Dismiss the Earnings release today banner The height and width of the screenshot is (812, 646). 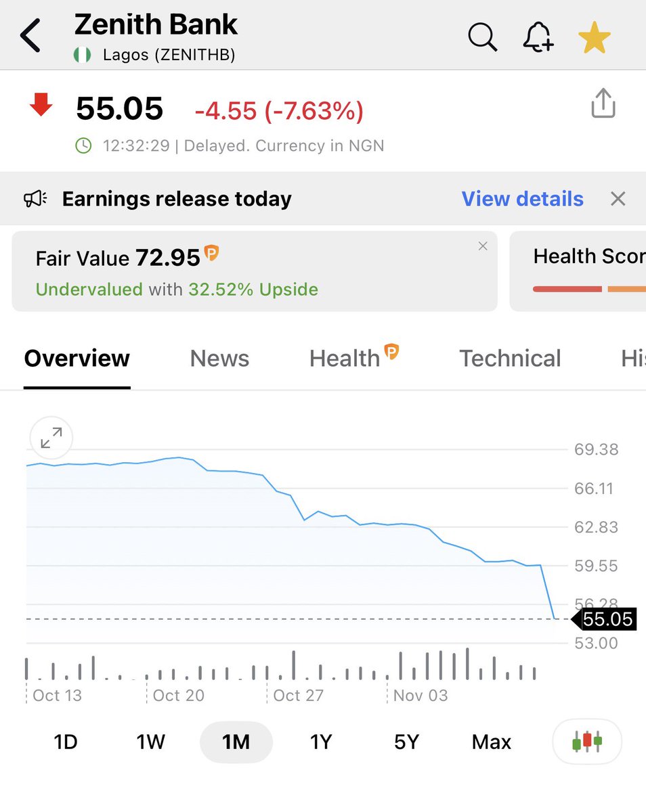618,199
